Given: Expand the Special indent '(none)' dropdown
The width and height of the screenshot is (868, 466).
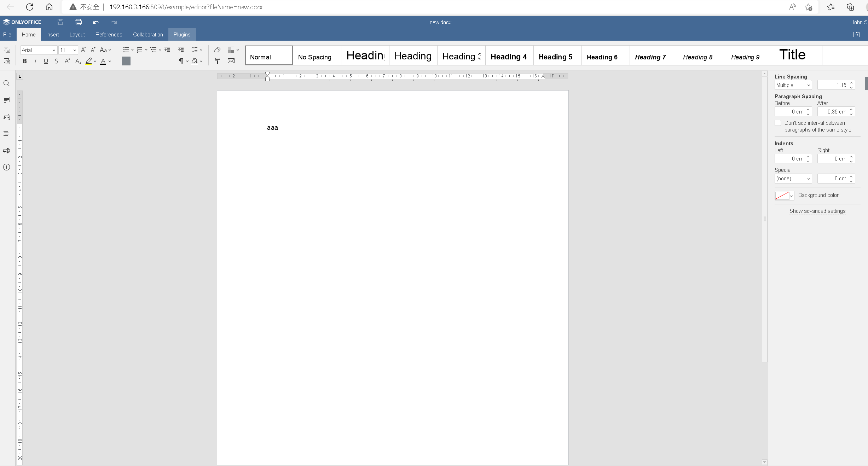Looking at the screenshot, I should [793, 179].
